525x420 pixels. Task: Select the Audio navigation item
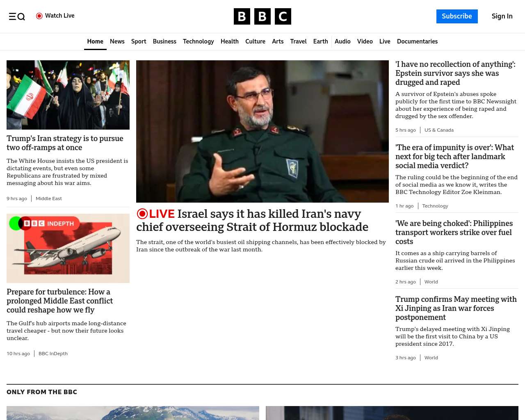(342, 41)
